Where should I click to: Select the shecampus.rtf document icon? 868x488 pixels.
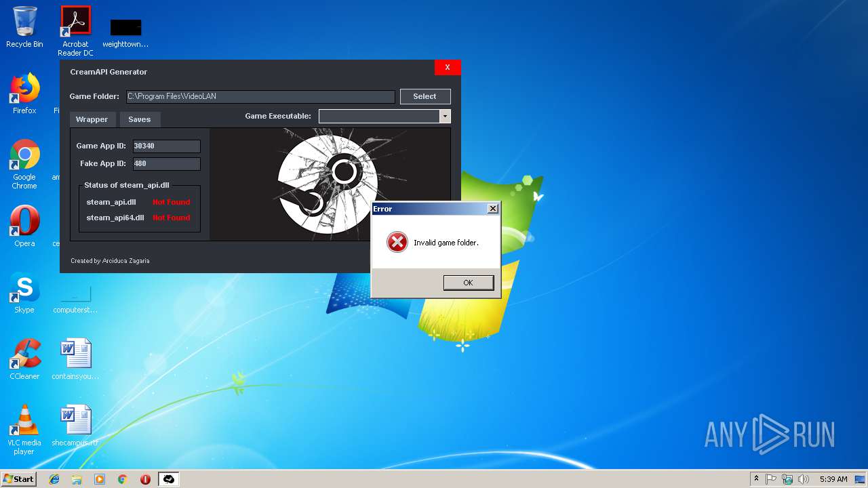click(x=75, y=425)
